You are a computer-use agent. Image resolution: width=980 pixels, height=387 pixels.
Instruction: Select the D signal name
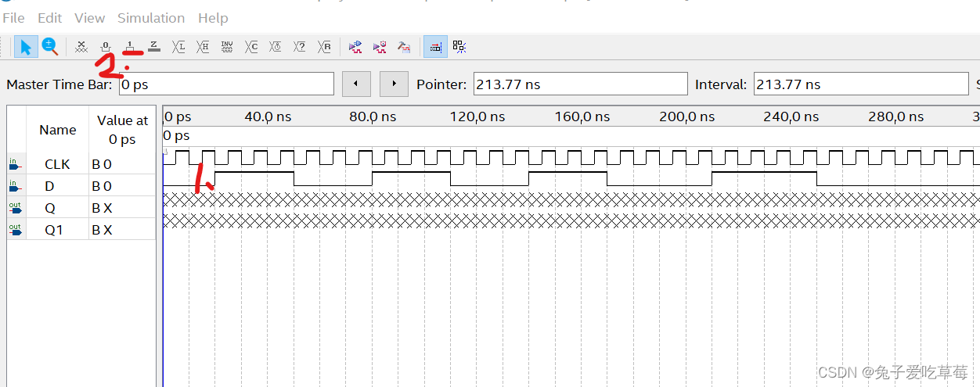50,186
